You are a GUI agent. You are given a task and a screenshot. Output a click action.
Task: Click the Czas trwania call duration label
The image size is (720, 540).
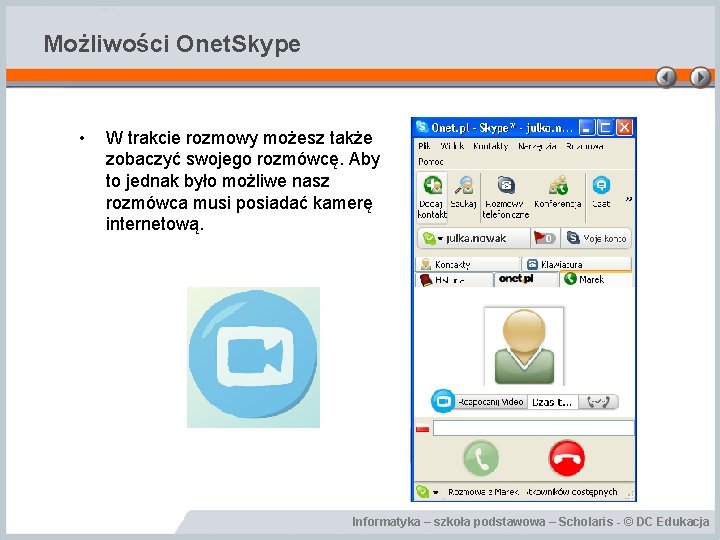coord(552,402)
